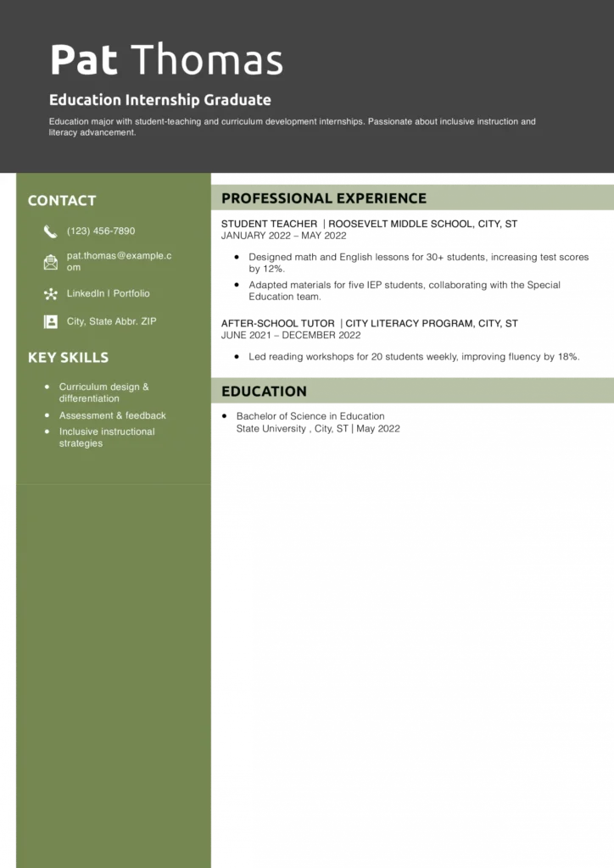Open the Portfolio link

pyautogui.click(x=131, y=293)
